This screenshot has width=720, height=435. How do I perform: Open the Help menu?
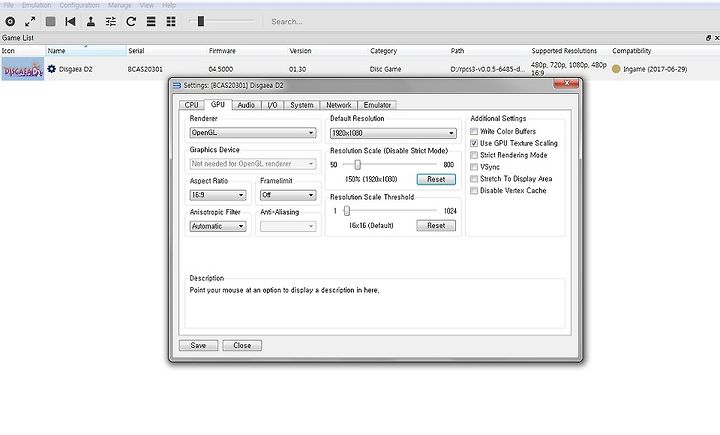coord(169,5)
